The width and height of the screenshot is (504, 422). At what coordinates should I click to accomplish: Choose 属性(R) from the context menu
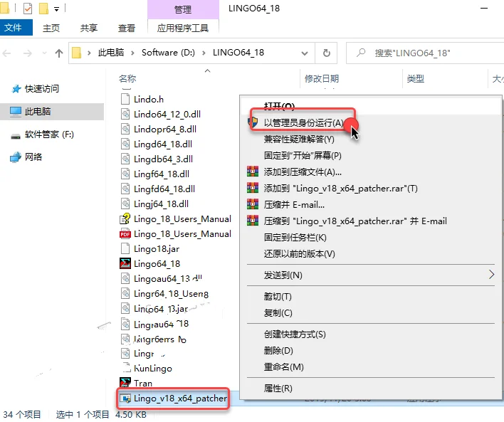pos(278,389)
